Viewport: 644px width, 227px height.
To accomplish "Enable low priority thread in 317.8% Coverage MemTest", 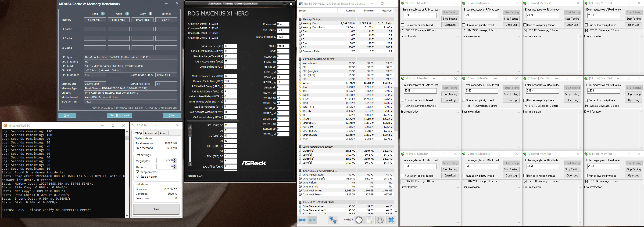I will point(586,176).
